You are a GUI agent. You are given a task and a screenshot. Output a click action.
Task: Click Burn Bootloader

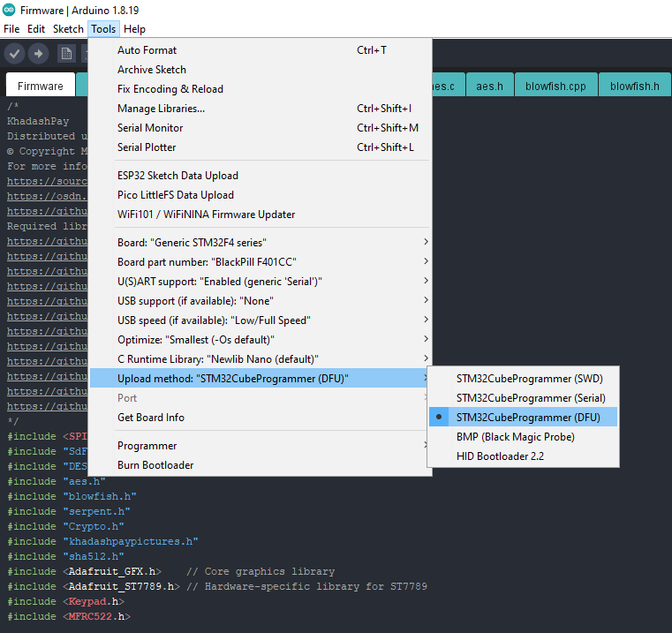click(260, 465)
